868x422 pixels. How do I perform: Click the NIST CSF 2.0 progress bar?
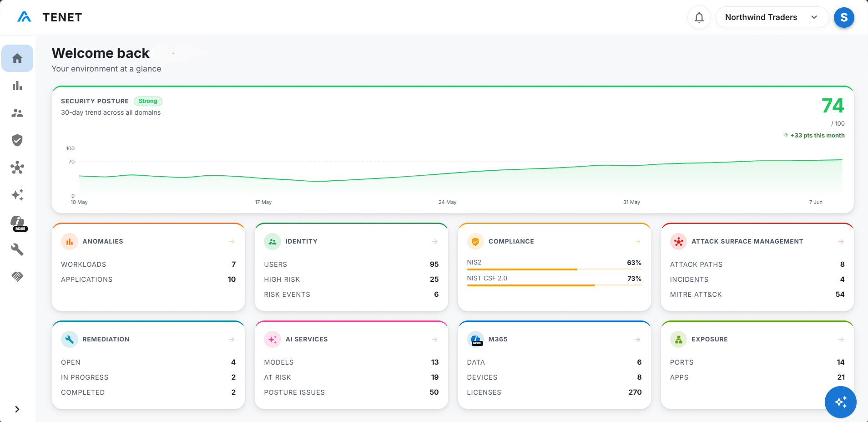(x=554, y=285)
